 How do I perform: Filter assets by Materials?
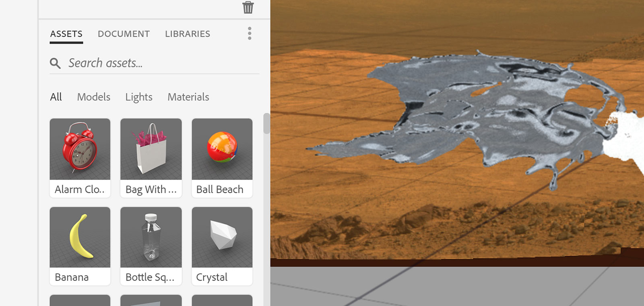click(188, 97)
